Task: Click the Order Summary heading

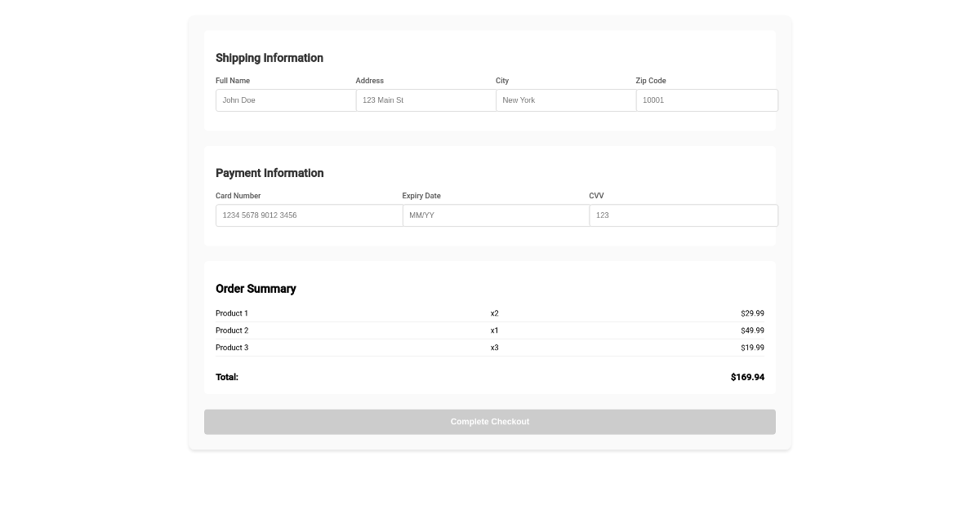Action: pos(256,289)
